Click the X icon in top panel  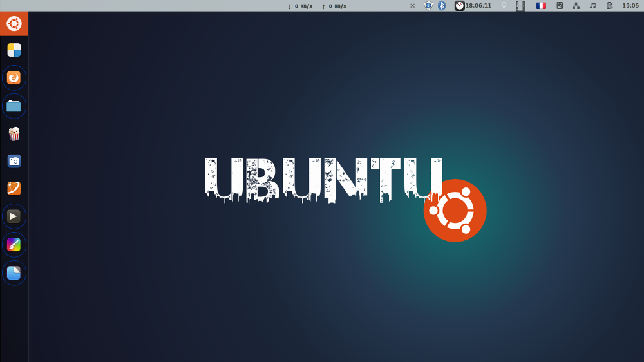(412, 6)
